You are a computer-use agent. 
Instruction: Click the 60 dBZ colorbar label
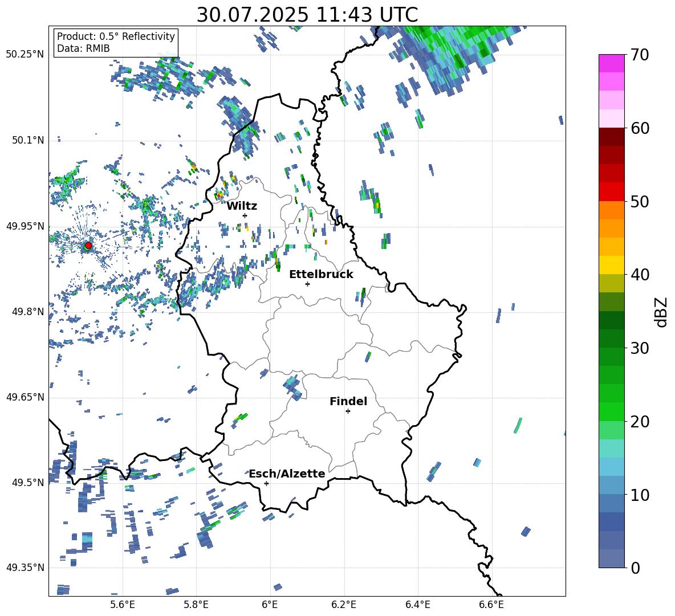pos(640,128)
